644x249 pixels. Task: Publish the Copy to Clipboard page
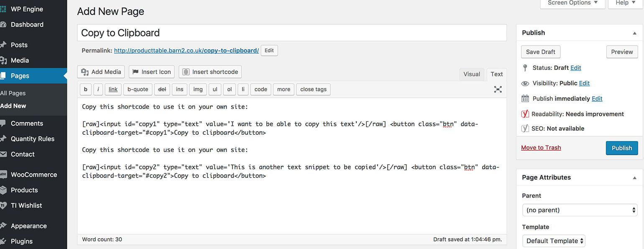[x=622, y=148]
